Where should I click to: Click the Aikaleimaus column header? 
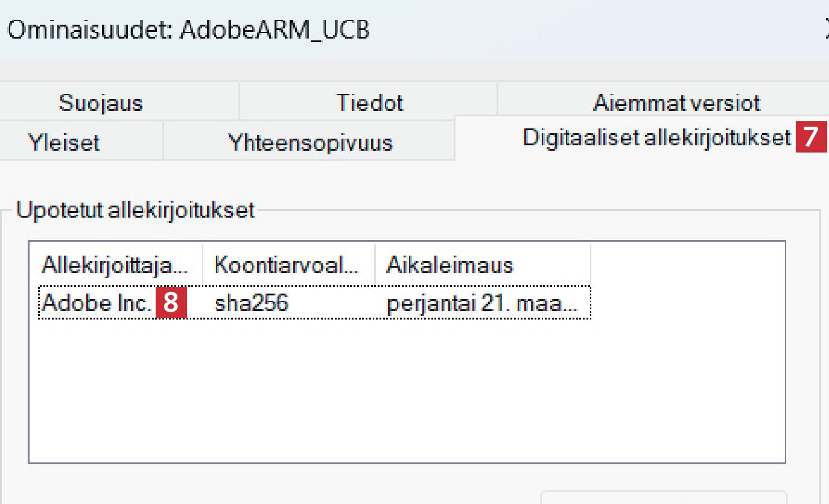449,265
